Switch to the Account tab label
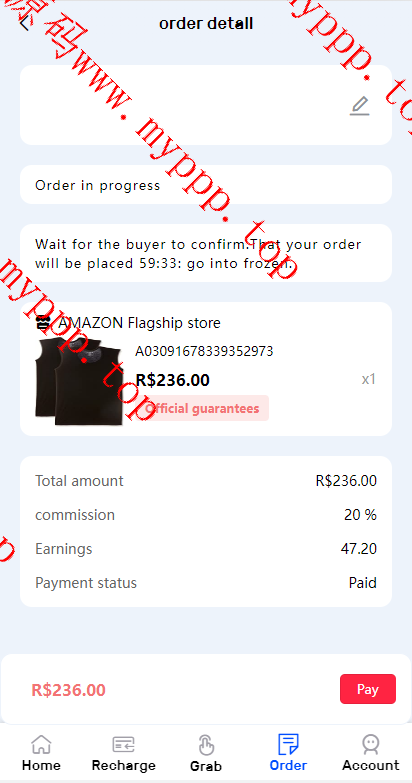 click(x=371, y=765)
